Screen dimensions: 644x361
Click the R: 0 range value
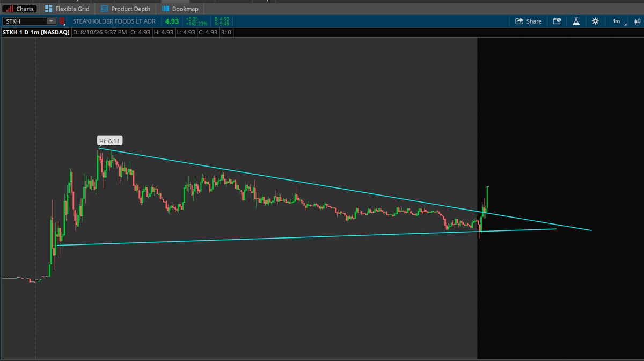coord(225,33)
